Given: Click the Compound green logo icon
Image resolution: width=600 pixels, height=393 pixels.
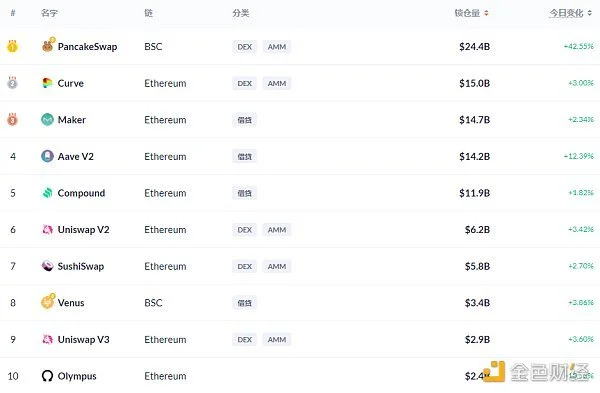Looking at the screenshot, I should pos(47,193).
